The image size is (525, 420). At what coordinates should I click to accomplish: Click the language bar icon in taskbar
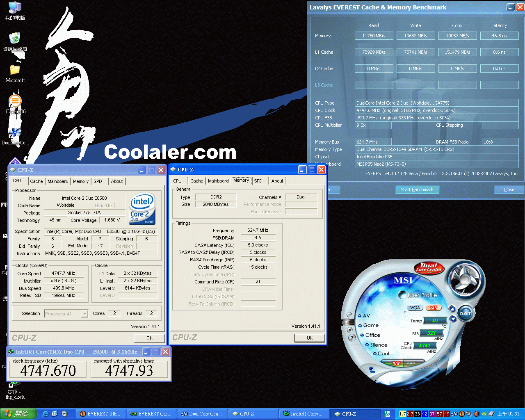[x=387, y=414]
